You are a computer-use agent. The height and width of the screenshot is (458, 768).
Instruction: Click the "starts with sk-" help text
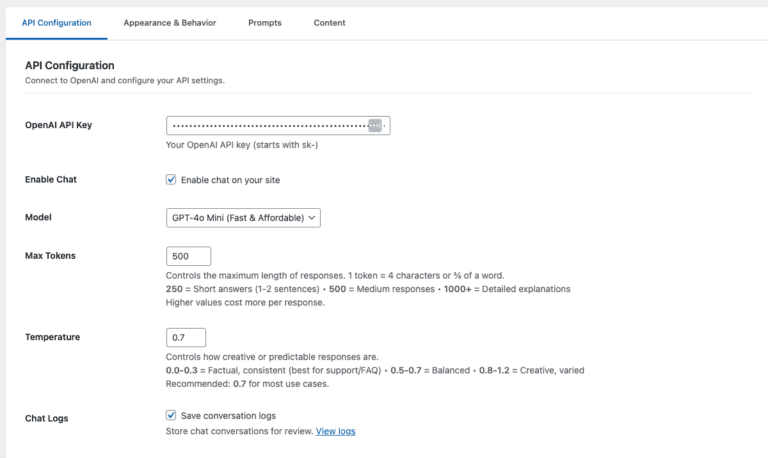click(242, 145)
